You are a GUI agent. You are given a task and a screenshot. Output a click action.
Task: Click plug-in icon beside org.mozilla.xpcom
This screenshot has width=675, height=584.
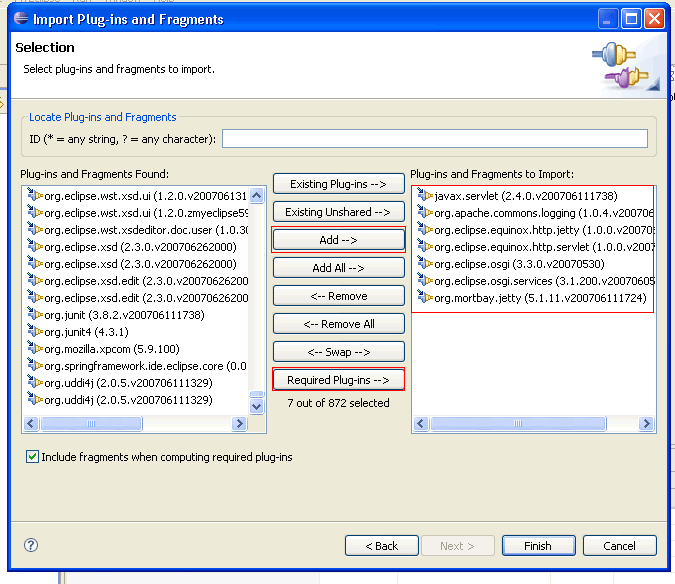(x=34, y=349)
